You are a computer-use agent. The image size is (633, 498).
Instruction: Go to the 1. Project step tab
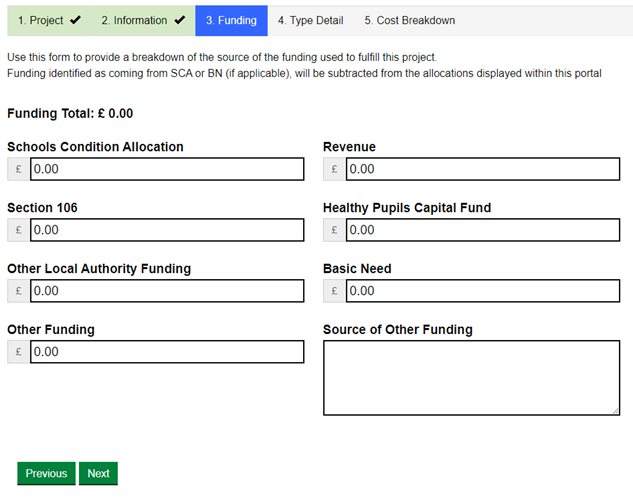click(x=49, y=20)
